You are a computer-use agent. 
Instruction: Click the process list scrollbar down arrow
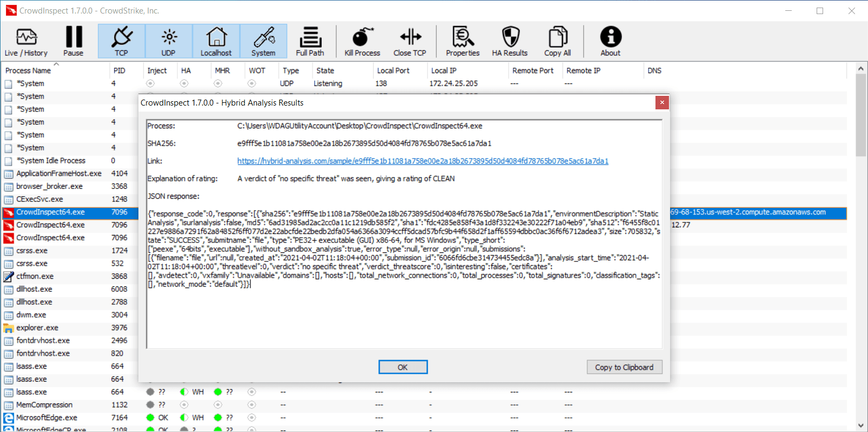click(x=861, y=426)
